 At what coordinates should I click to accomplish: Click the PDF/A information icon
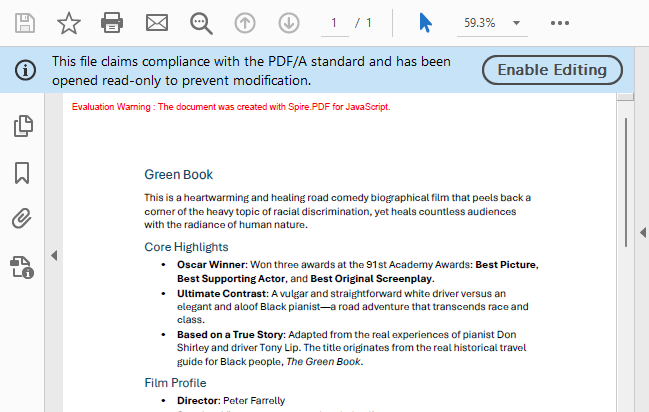point(25,70)
